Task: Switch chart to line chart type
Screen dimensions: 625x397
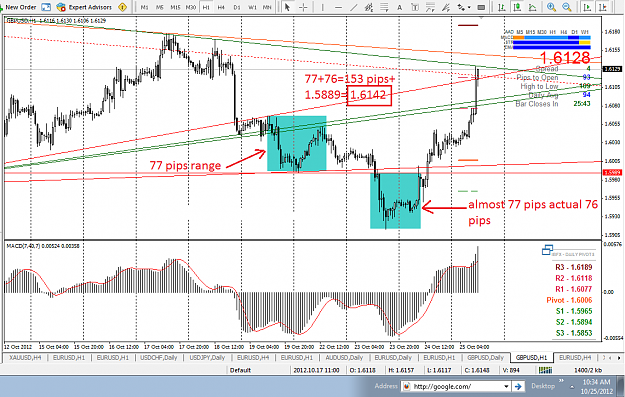Action: point(532,7)
